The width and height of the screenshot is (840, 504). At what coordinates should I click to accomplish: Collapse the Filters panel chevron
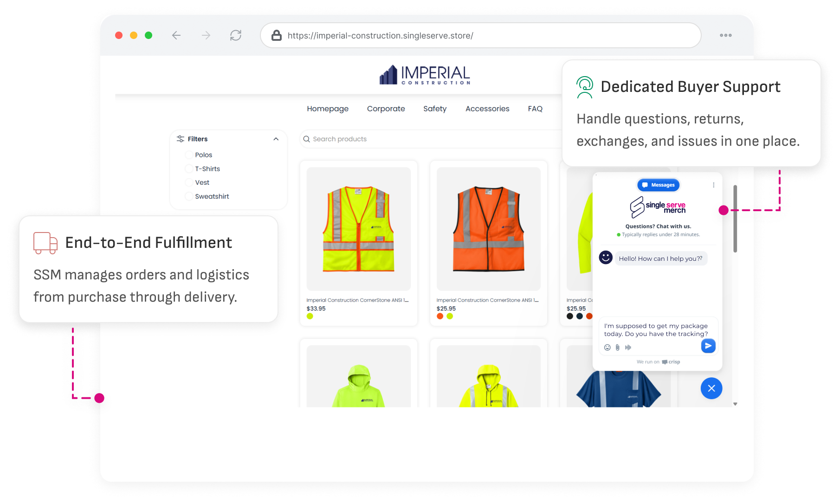pyautogui.click(x=276, y=139)
